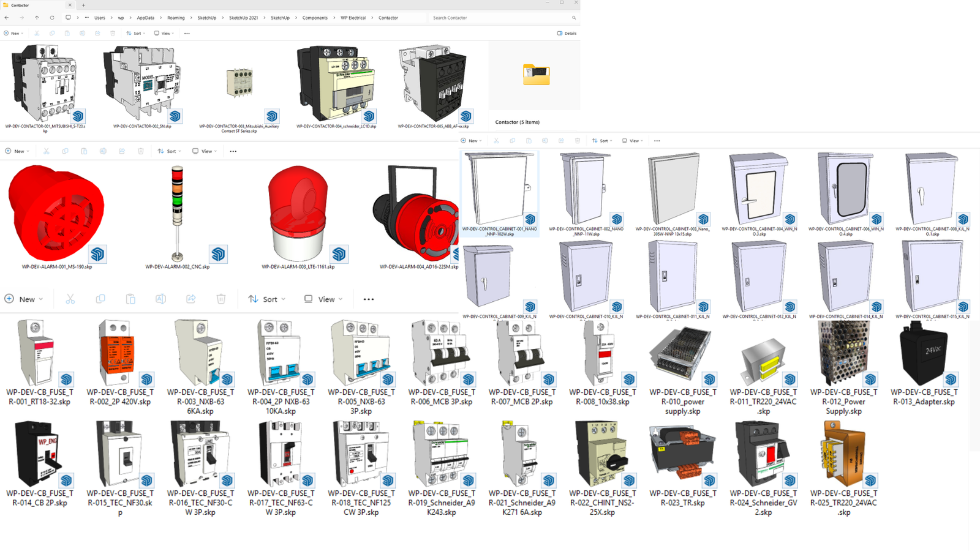Image resolution: width=980 pixels, height=551 pixels.
Task: Open View dropdown above CONTROL_CABINET files
Action: (x=633, y=141)
